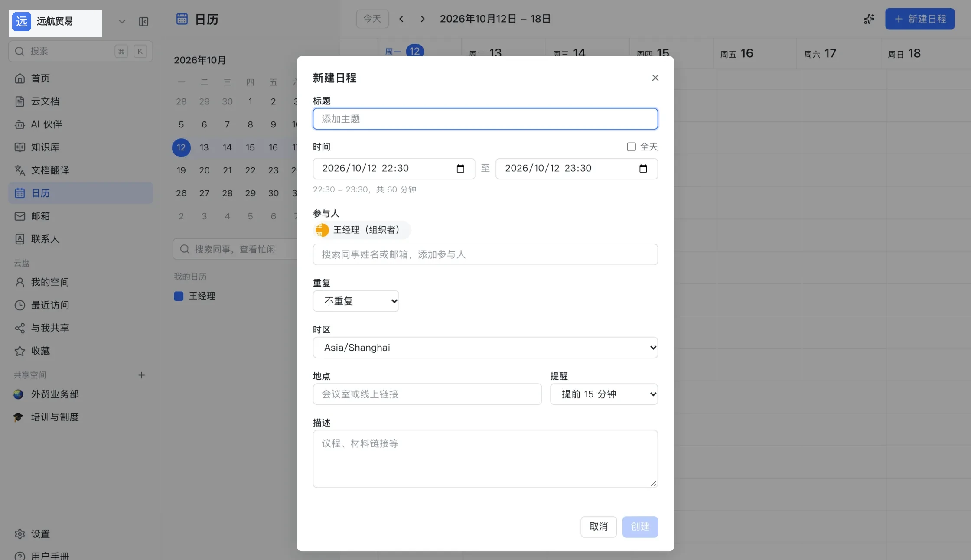Open 云文档 in the sidebar
971x560 pixels.
click(x=81, y=101)
